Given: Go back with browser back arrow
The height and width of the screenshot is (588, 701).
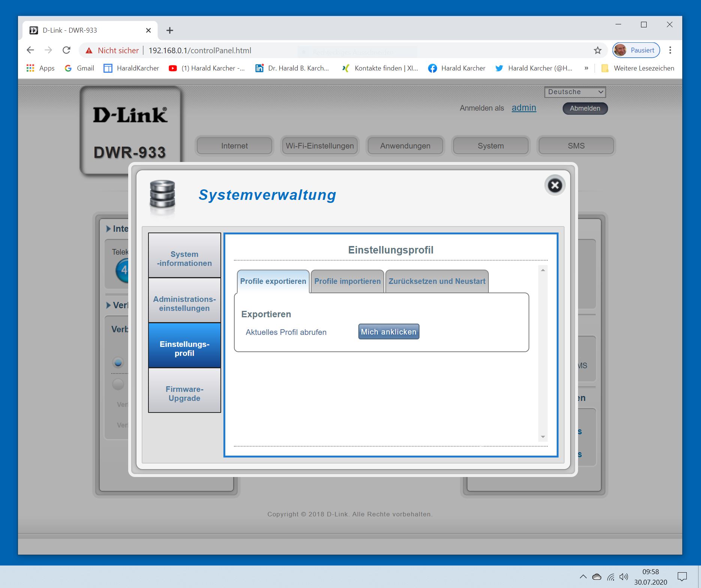Looking at the screenshot, I should pyautogui.click(x=30, y=50).
